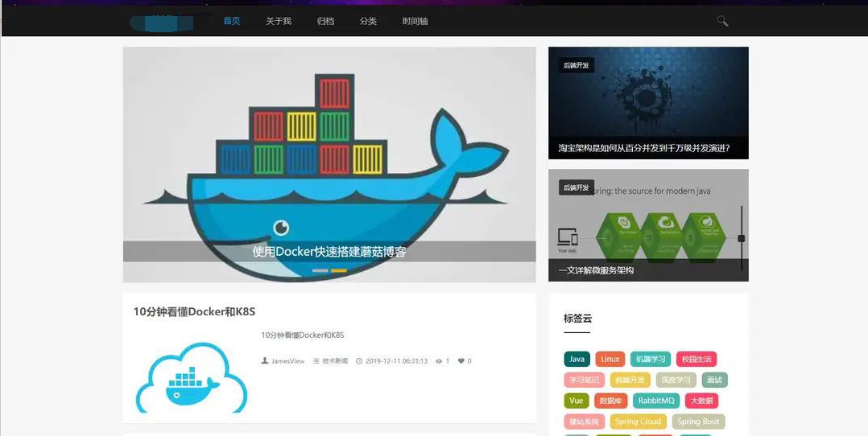
Task: Click the 后端开发 badge on the microservice card
Action: pyautogui.click(x=577, y=187)
